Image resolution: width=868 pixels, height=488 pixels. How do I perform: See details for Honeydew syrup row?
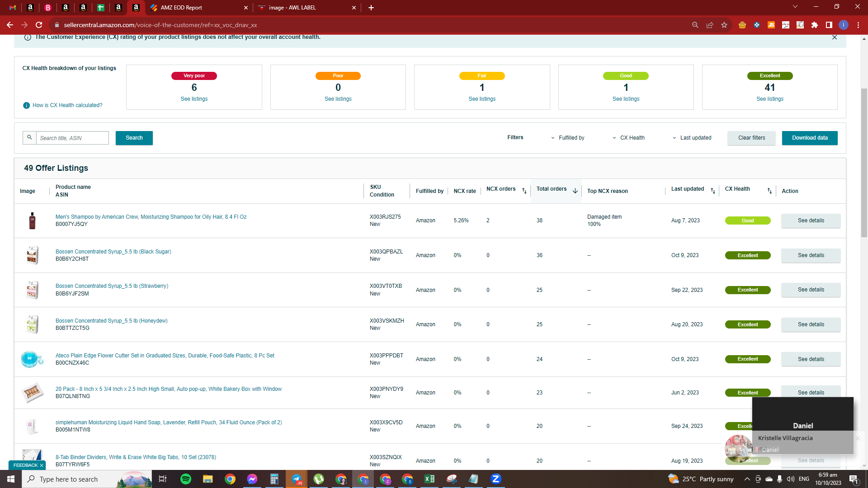811,324
